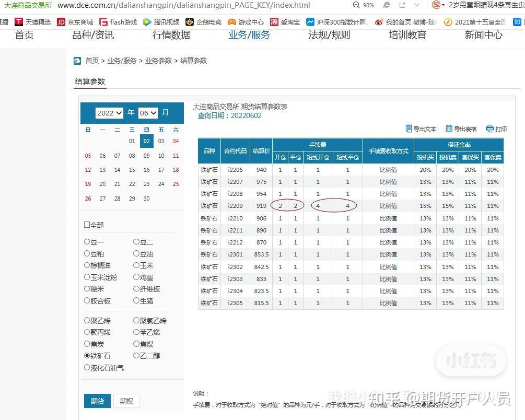Switch to the 行情数据 menu item

coord(171,35)
